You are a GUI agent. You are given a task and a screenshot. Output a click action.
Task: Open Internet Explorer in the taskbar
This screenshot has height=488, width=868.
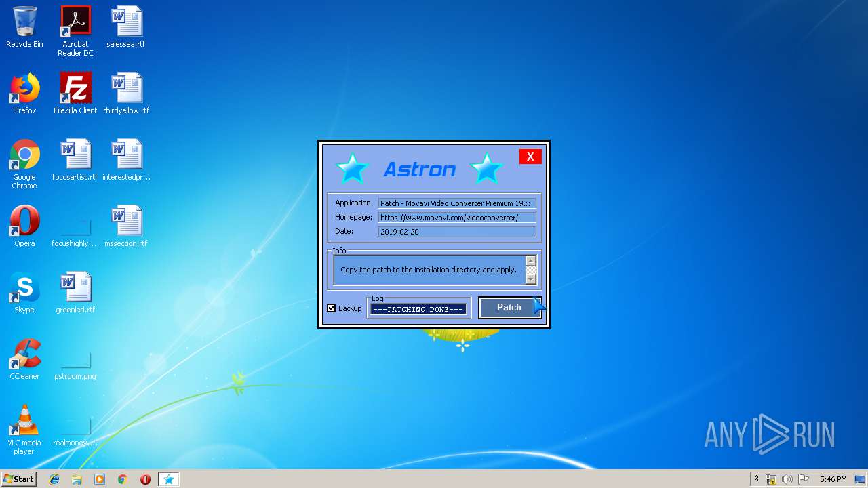(54, 479)
